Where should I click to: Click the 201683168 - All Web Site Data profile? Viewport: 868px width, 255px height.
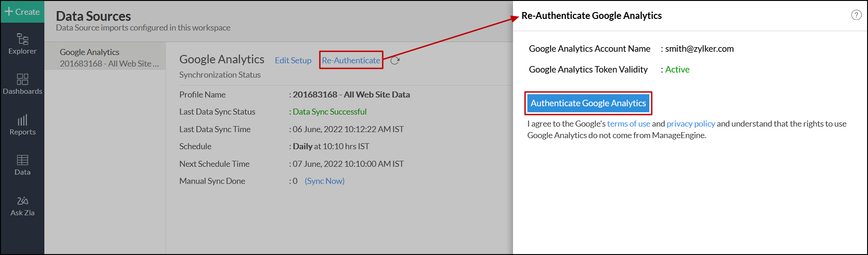(351, 95)
